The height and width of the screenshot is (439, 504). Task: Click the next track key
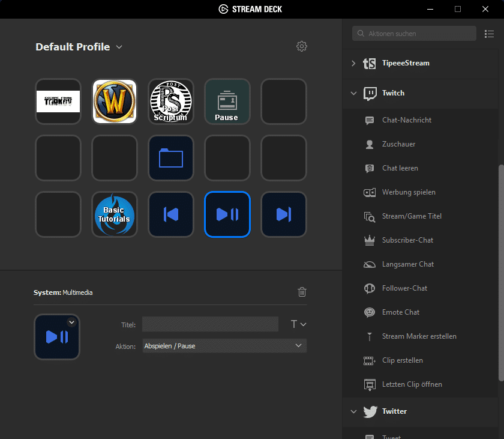point(283,214)
